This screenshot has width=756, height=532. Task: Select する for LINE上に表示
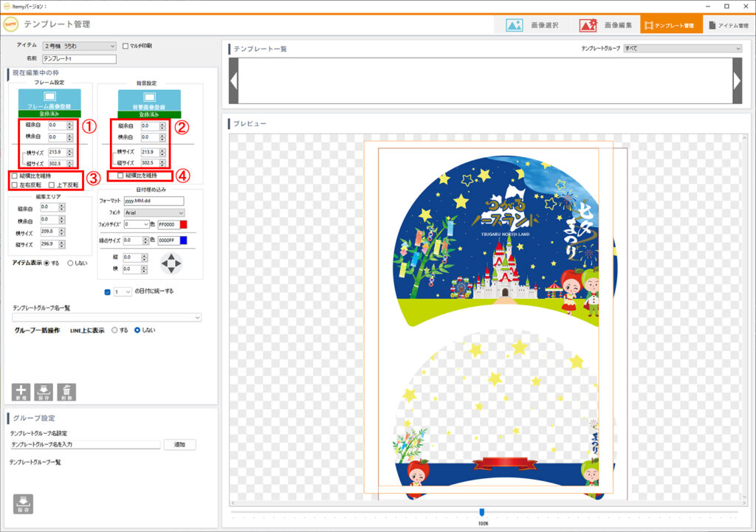coord(114,331)
